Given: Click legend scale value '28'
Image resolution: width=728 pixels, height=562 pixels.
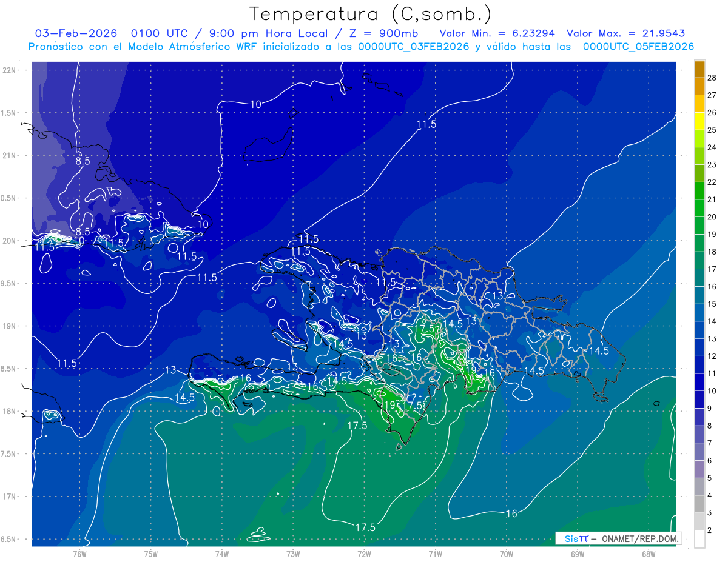Looking at the screenshot, I should pos(712,78).
